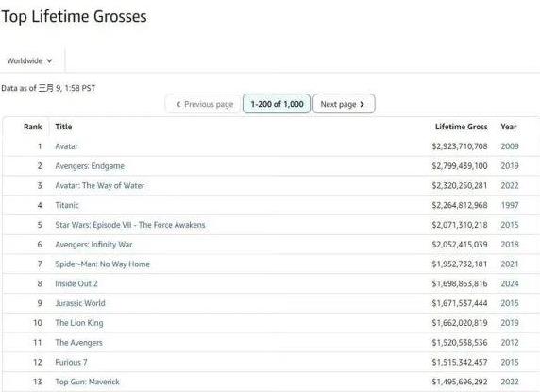
Task: Click the Previous page button
Action: (204, 104)
